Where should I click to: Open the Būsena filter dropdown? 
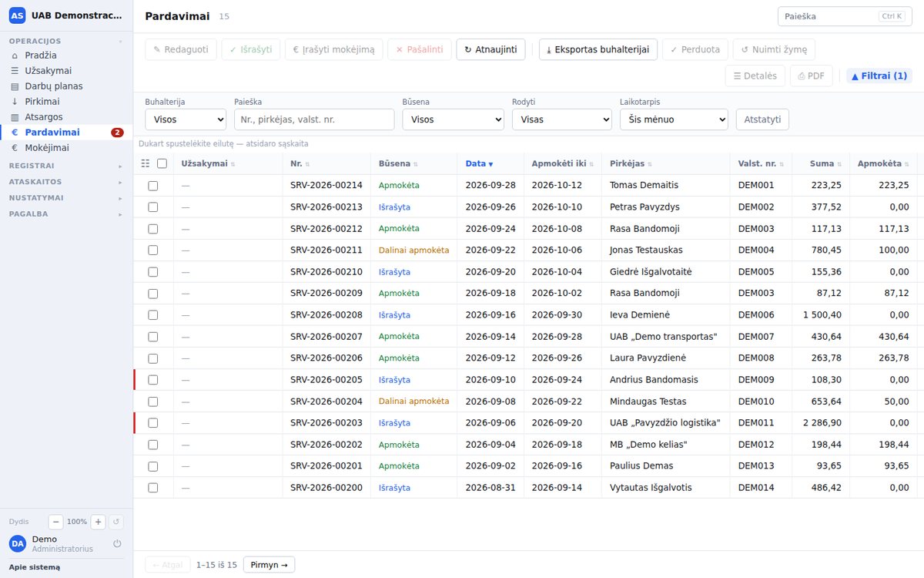point(453,119)
